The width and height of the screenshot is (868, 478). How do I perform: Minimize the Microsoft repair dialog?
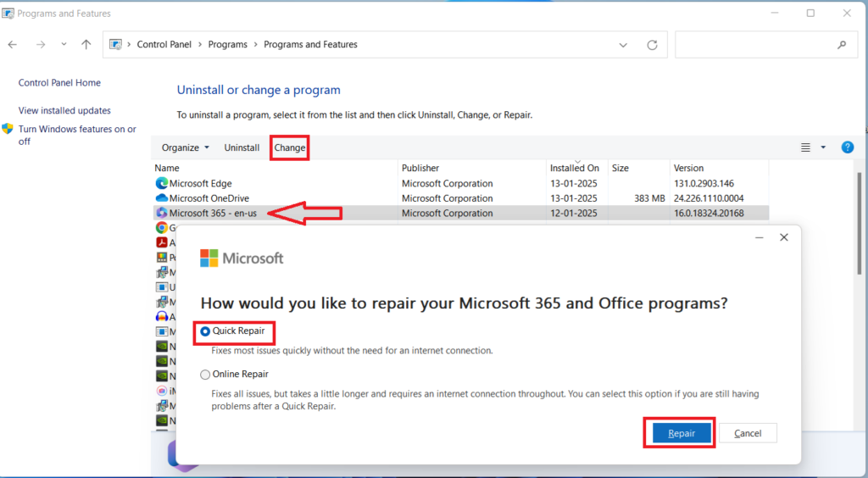[759, 237]
